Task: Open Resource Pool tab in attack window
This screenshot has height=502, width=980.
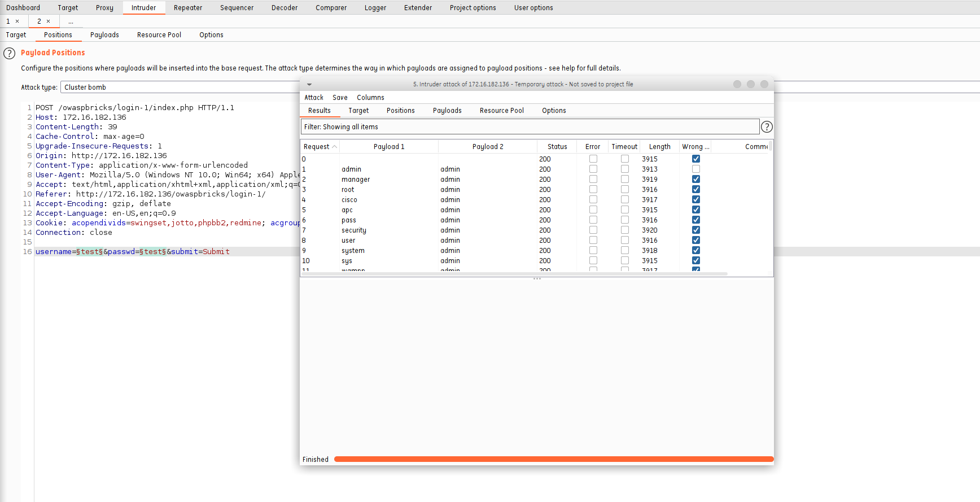Action: pyautogui.click(x=502, y=111)
